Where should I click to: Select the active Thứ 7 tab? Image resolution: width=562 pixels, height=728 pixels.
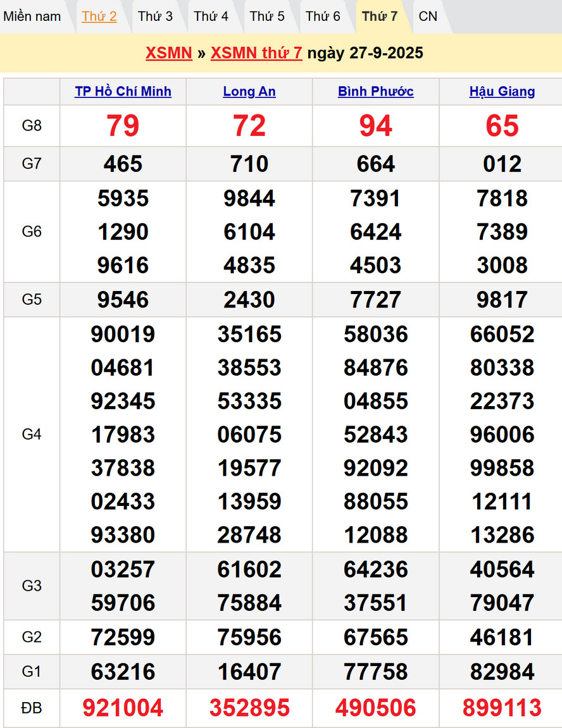coord(380,16)
